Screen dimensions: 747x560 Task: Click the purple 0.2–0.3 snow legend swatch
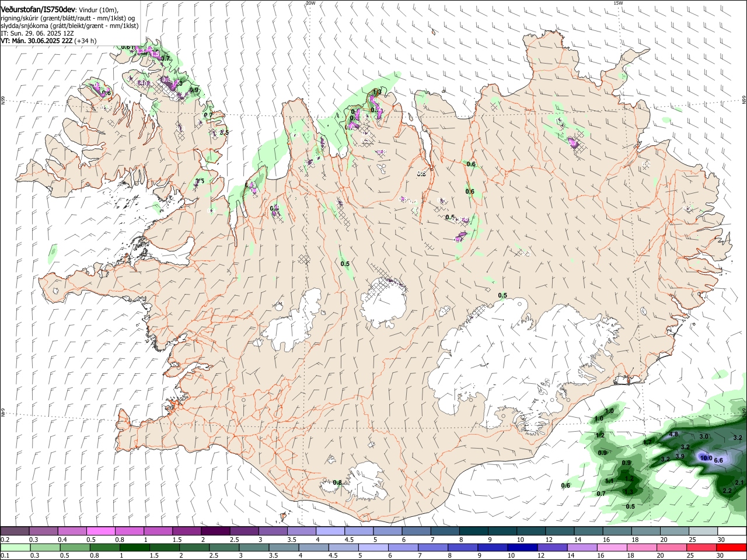coord(16,531)
